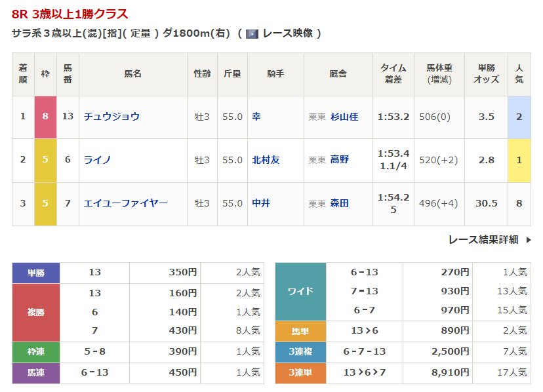Open trainer 森田 page
543x392 pixels.
(x=340, y=203)
